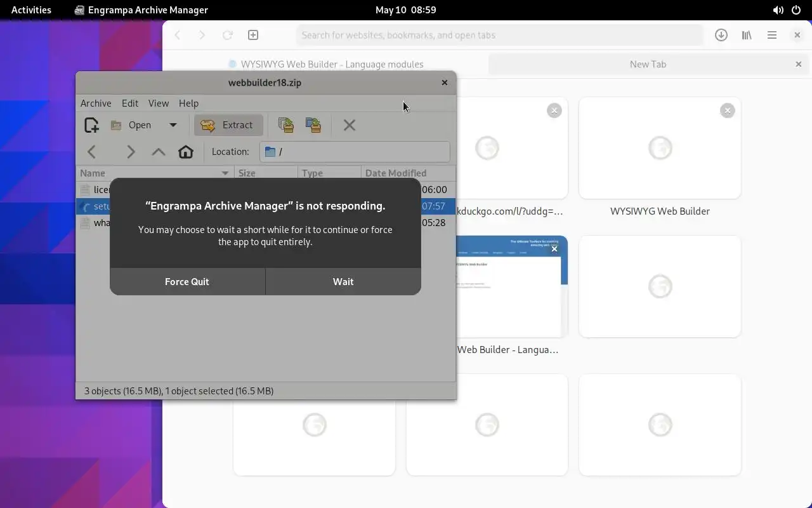
Task: Open Engrampa Archive Manager app menu in top bar
Action: pyautogui.click(x=141, y=10)
